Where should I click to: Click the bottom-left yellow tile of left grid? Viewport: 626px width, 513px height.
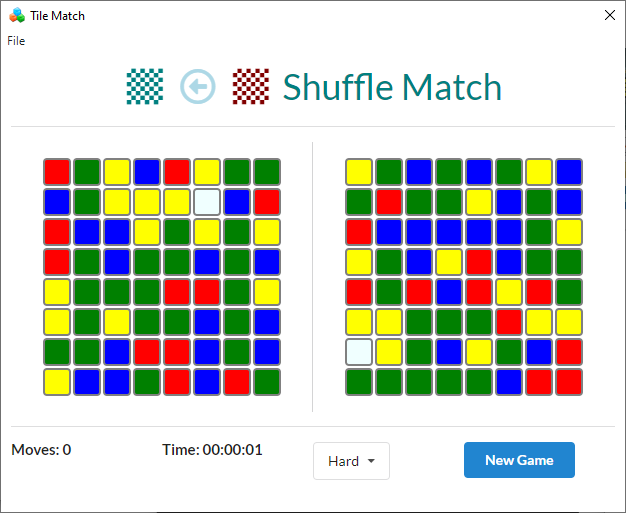tap(57, 382)
